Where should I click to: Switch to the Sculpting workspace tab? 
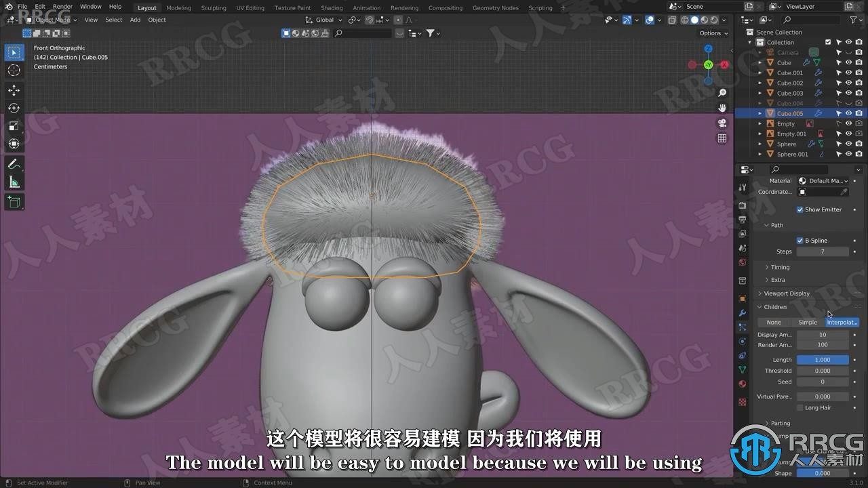point(214,8)
